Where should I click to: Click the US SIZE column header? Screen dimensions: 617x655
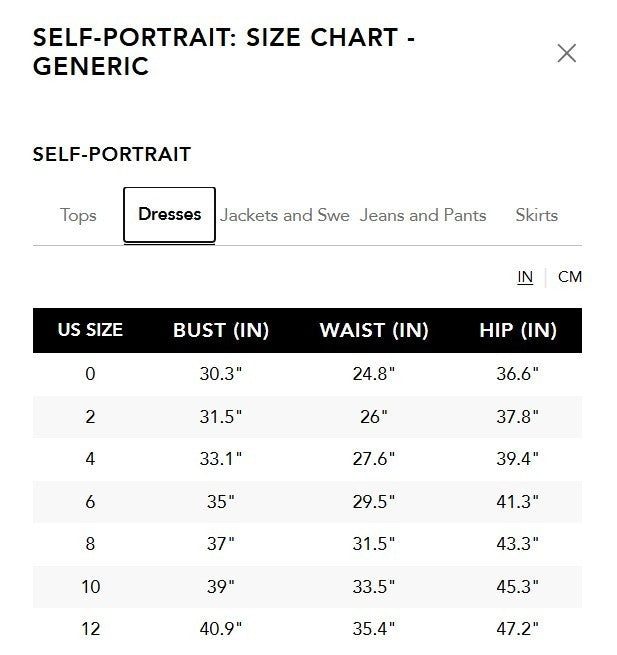tap(90, 330)
